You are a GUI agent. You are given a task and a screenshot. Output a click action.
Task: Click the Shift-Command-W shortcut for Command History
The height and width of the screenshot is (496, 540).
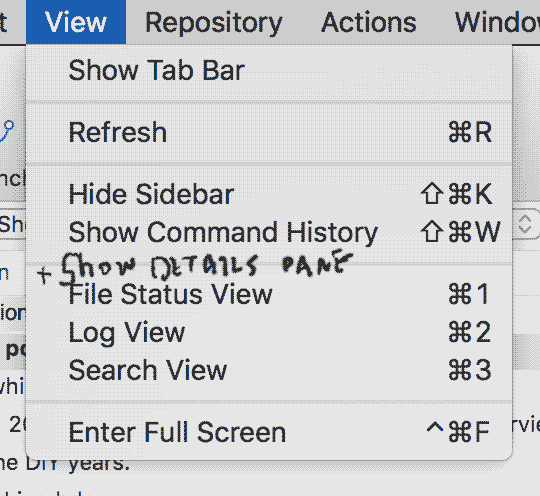(x=461, y=232)
